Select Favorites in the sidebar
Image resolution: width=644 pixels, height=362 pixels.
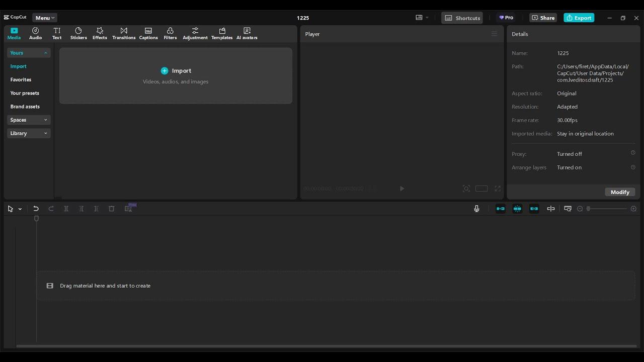pyautogui.click(x=21, y=79)
